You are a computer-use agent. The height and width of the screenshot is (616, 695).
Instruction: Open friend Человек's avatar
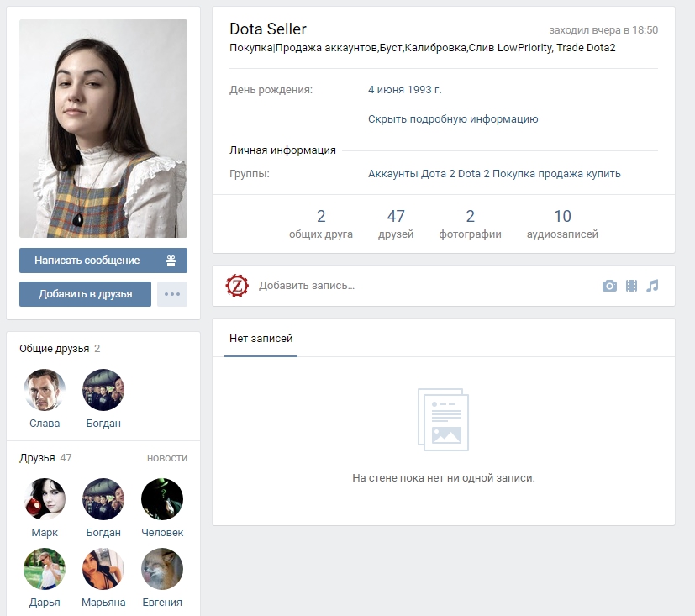[x=162, y=499]
